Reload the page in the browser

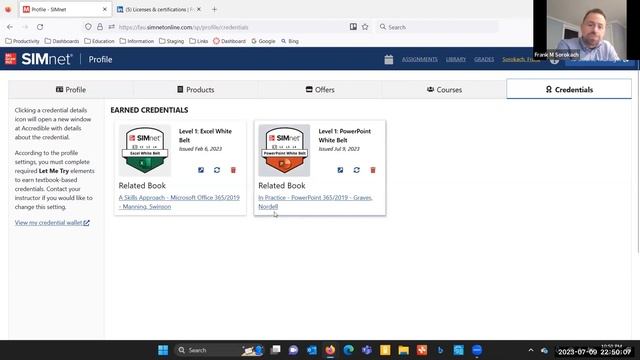[40, 27]
